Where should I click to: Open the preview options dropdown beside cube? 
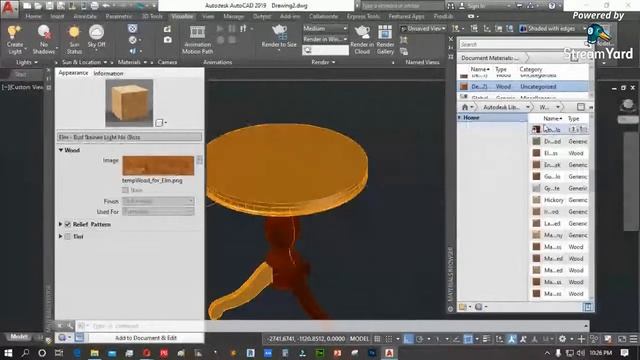(161, 122)
